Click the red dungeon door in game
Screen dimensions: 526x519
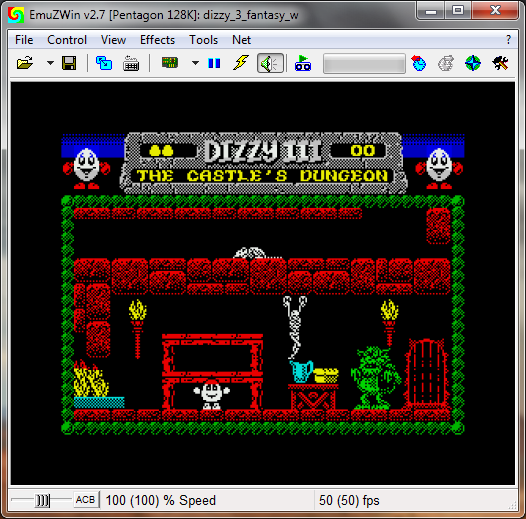coord(426,374)
